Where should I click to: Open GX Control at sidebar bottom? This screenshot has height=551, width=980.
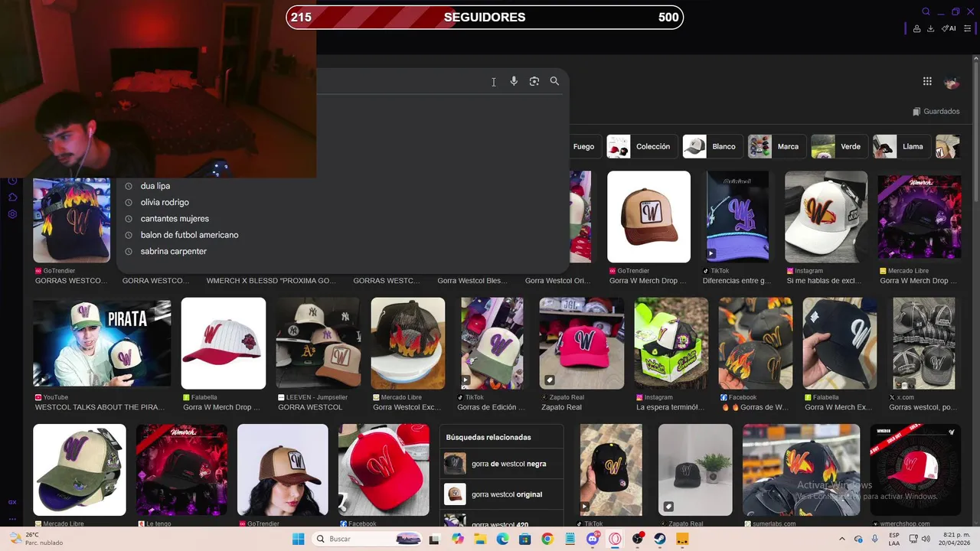(x=12, y=502)
